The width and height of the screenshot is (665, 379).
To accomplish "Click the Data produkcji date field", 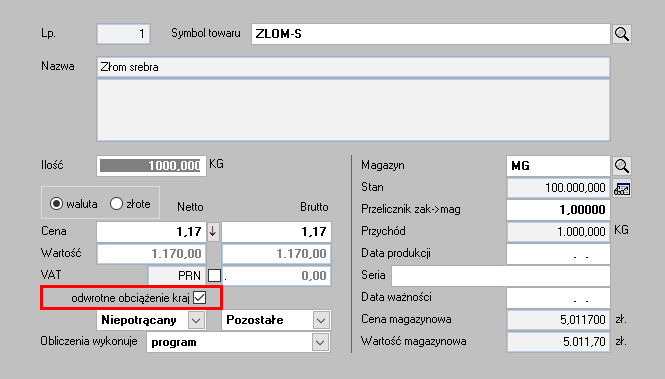I will click(558, 254).
